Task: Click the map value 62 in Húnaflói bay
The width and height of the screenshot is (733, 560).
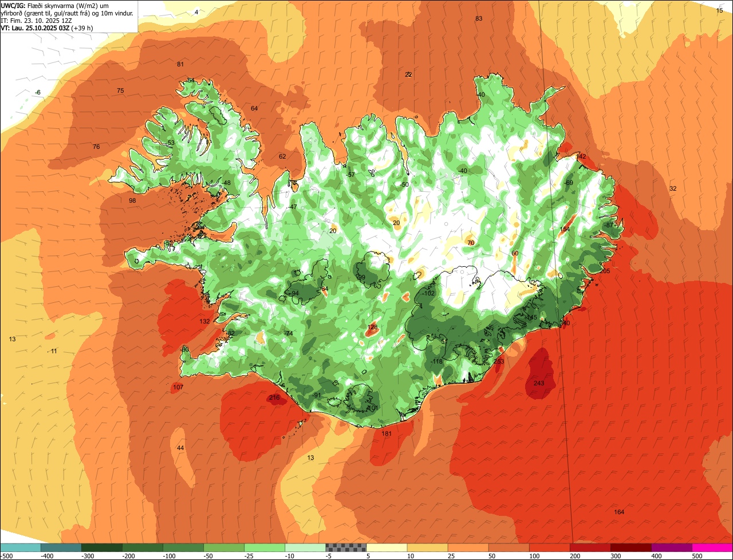Action: coord(282,156)
